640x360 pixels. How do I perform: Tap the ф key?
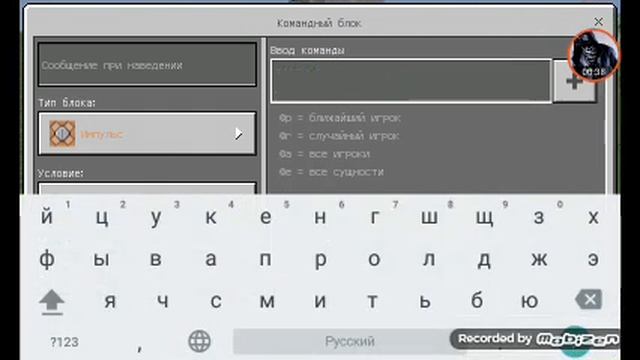pyautogui.click(x=47, y=259)
